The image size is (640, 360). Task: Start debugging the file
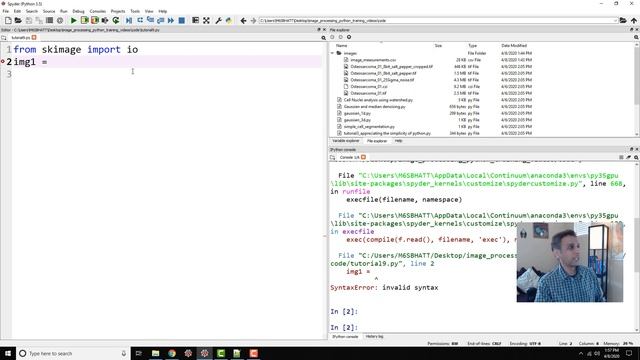[x=129, y=20]
